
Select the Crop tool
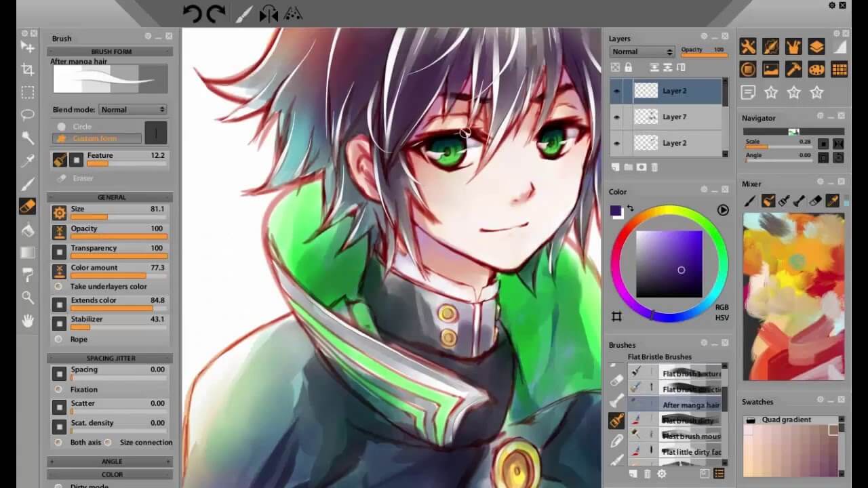coord(27,70)
